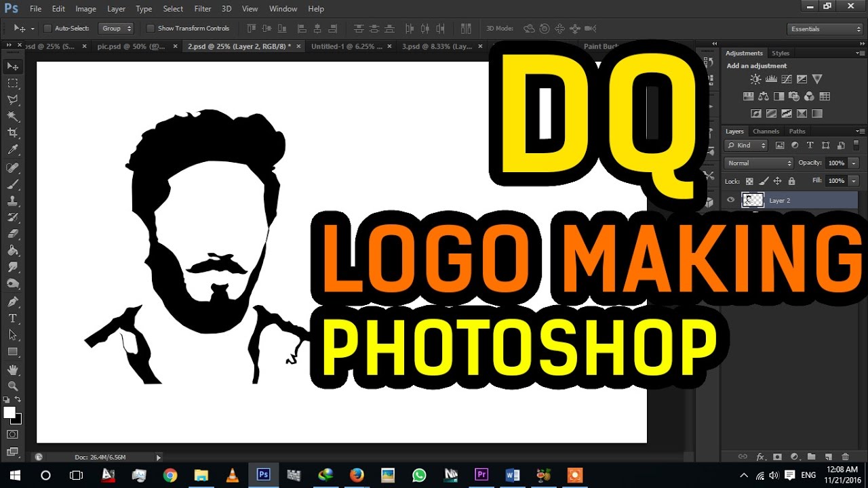Open the Opacity dropdown in Layers panel
Viewport: 868px width, 488px height.
pyautogui.click(x=853, y=163)
